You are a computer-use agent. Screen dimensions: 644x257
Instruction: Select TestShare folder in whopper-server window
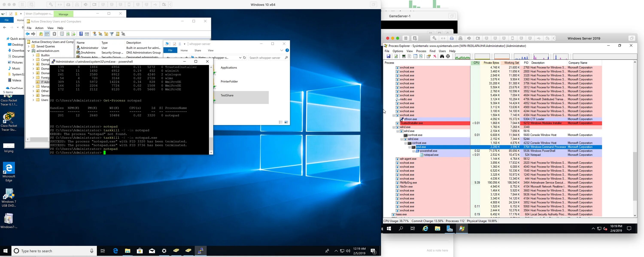point(241,97)
